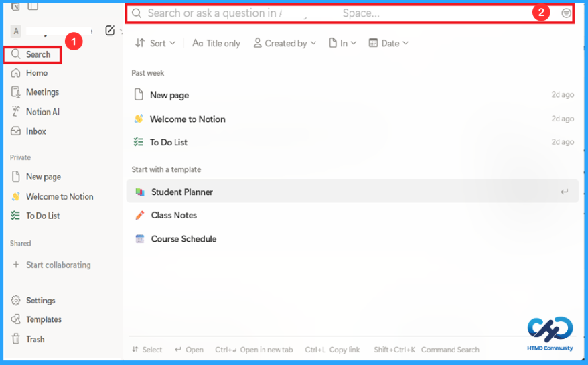This screenshot has height=365, width=588.
Task: Click the Settings gear icon
Action: (x=16, y=301)
